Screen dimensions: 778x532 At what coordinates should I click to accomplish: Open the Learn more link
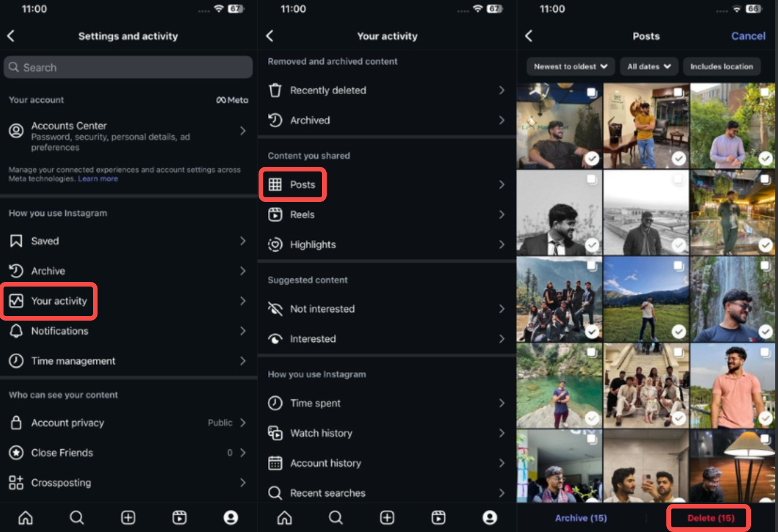click(x=98, y=179)
